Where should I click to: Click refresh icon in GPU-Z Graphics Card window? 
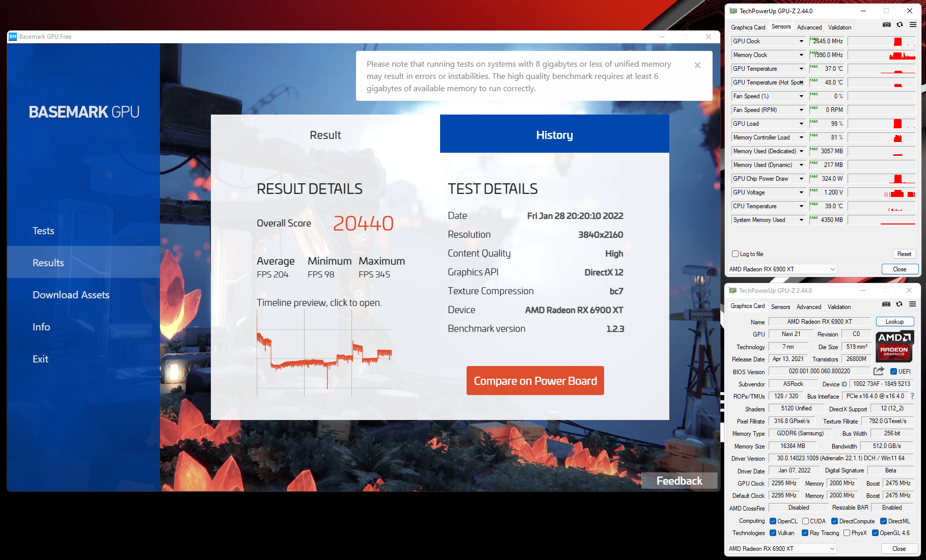click(900, 304)
